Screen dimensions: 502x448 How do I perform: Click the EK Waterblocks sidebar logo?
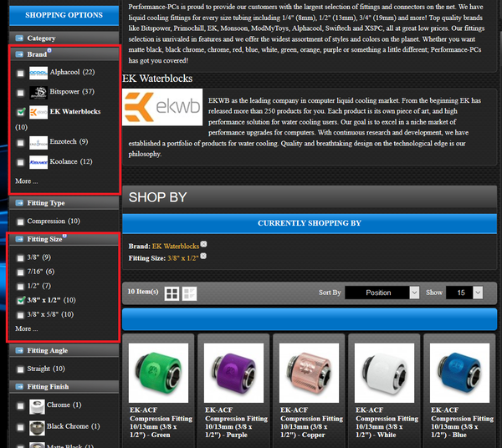click(x=38, y=112)
